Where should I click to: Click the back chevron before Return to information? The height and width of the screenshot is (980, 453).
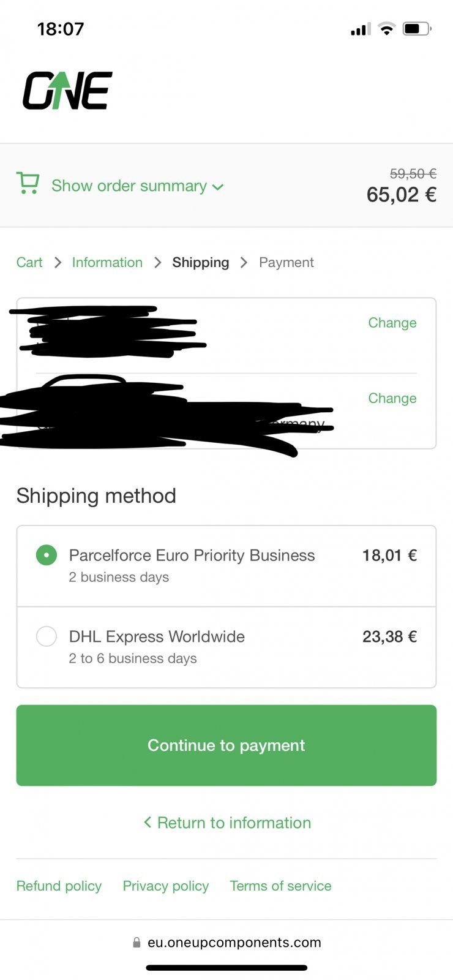tap(148, 822)
